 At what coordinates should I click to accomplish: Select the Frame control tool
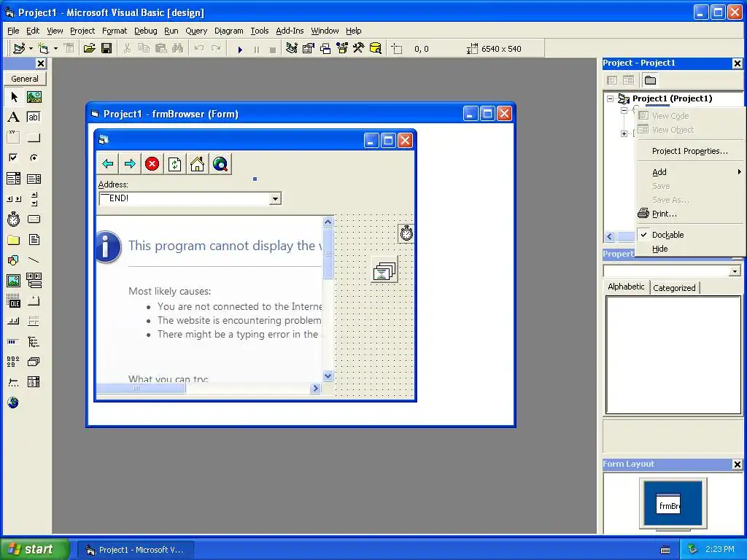[x=14, y=138]
